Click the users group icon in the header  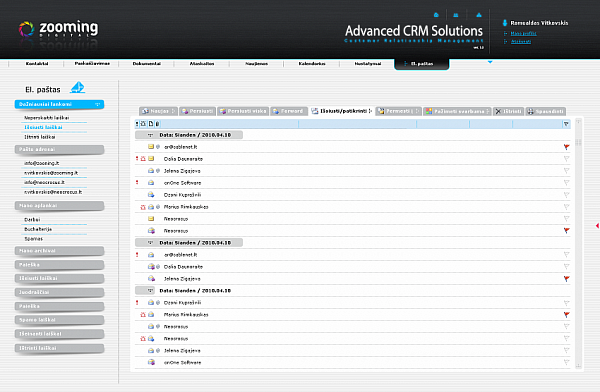[x=456, y=15]
